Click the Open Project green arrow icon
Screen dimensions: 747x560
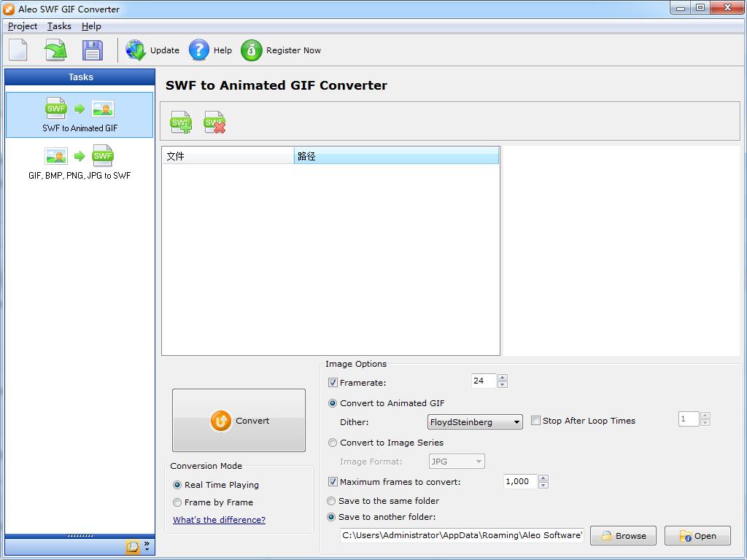(55, 50)
